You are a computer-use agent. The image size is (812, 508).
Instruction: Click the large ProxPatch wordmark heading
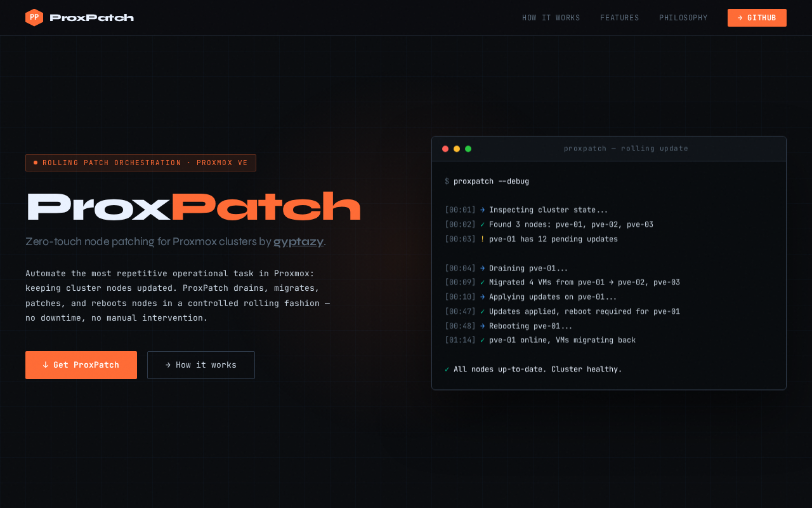(193, 205)
